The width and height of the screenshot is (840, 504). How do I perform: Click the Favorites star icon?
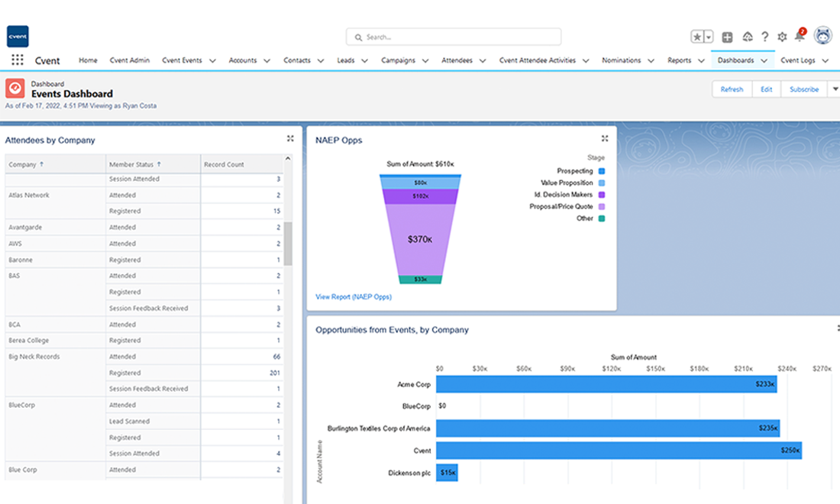(x=697, y=37)
